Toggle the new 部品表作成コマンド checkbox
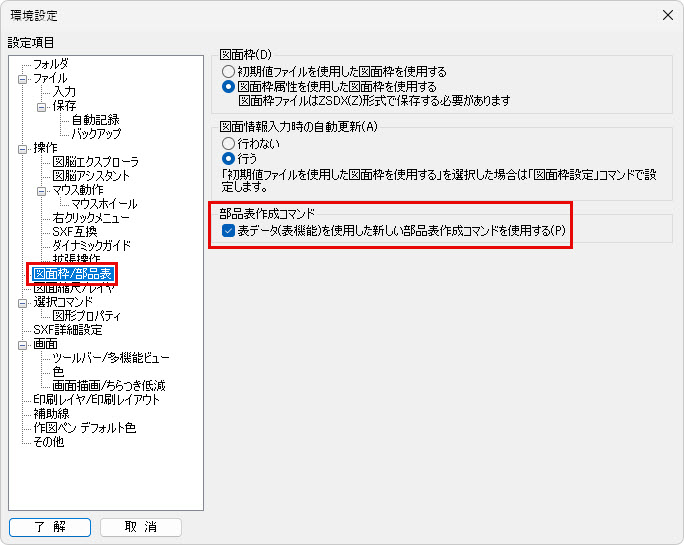The height and width of the screenshot is (545, 684). click(229, 231)
